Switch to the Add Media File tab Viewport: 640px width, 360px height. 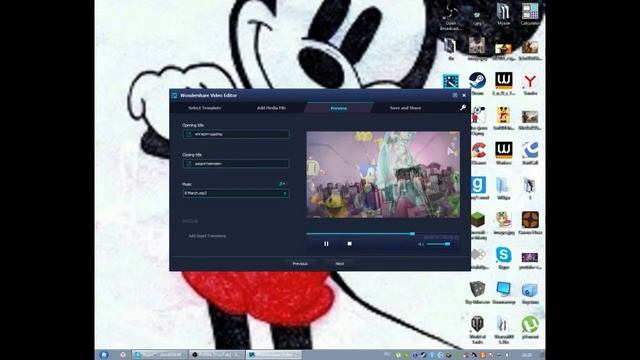point(271,108)
